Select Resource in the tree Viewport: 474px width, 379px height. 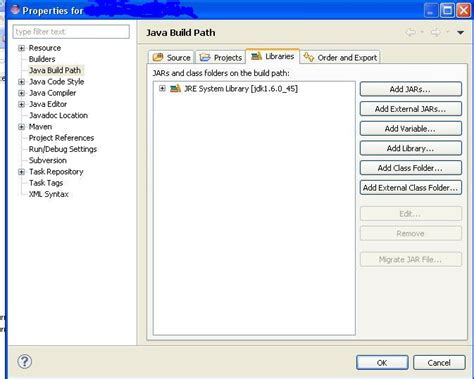45,48
